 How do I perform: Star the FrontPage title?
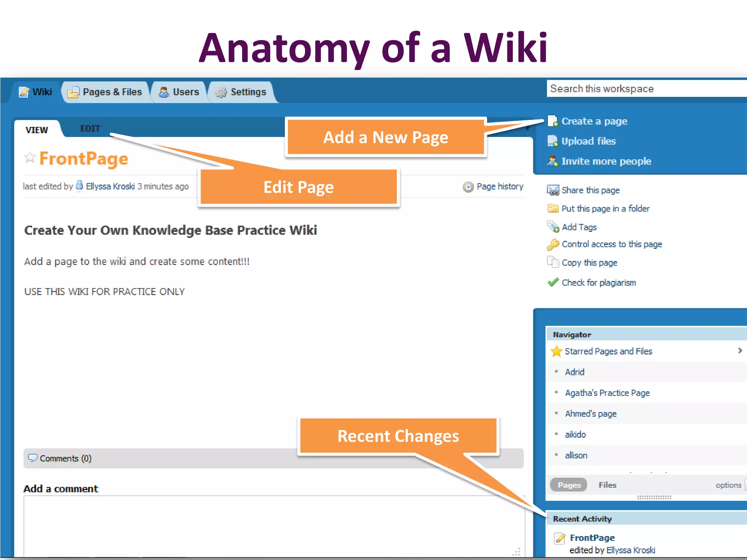coord(30,158)
